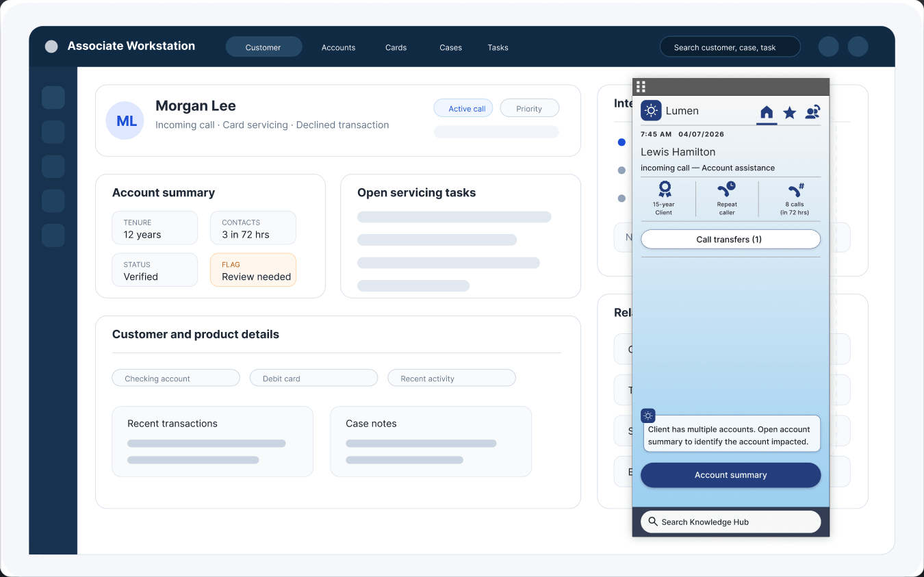924x577 pixels.
Task: Click the Account summary button in Lumen
Action: [730, 475]
